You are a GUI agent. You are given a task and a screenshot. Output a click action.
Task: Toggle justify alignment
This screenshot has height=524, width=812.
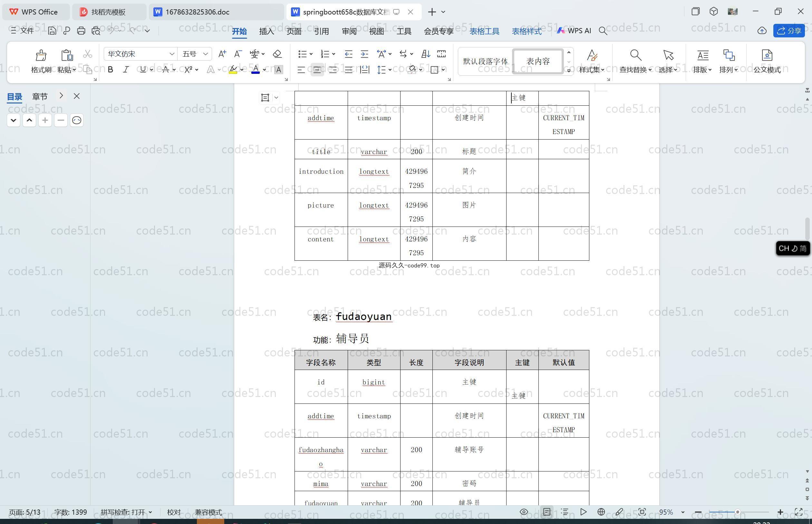pos(348,70)
